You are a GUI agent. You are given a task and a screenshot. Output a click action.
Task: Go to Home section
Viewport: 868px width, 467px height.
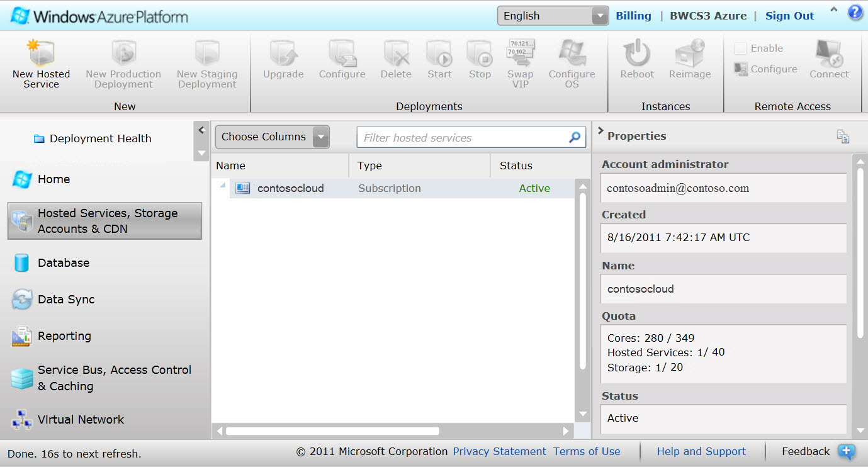[x=41, y=179]
